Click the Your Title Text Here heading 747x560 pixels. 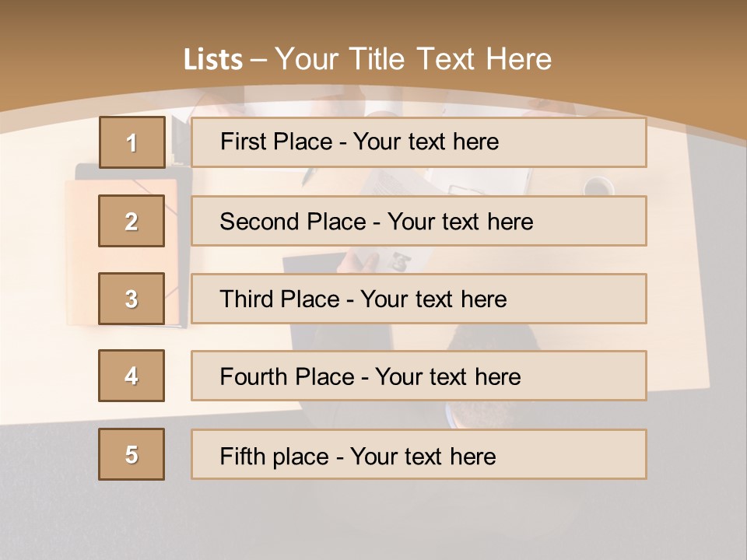click(x=413, y=59)
